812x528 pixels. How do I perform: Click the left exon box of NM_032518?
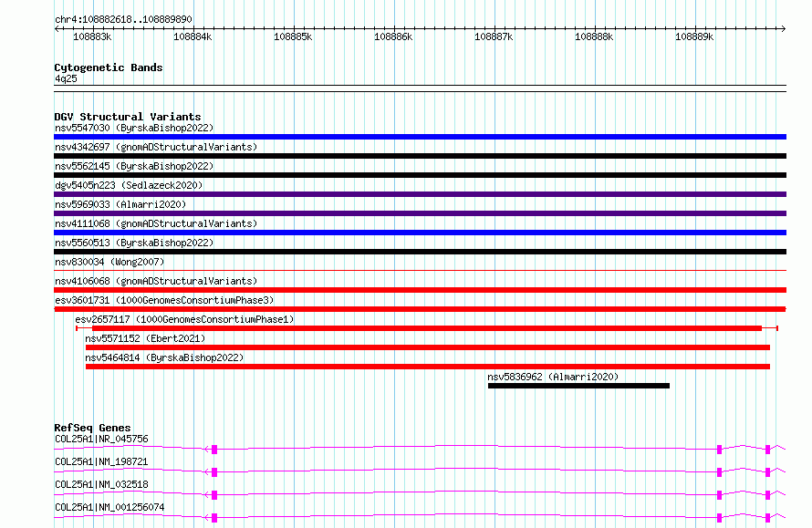point(214,495)
